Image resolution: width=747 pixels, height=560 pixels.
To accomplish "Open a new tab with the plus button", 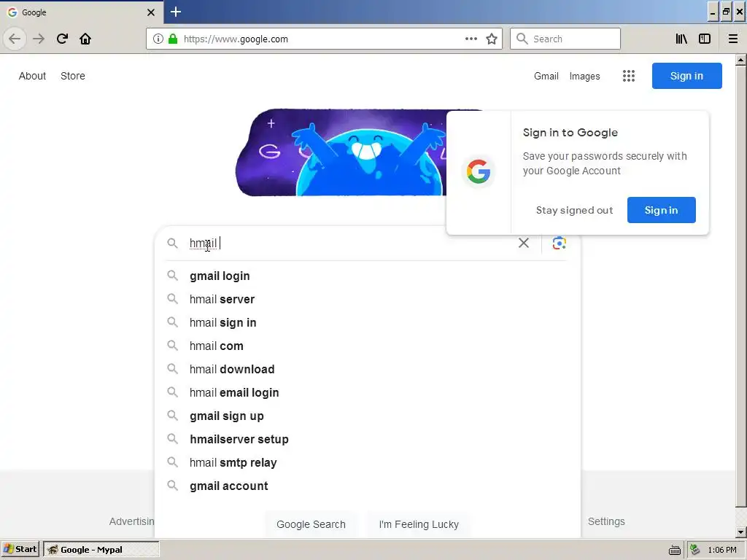I will pos(176,12).
